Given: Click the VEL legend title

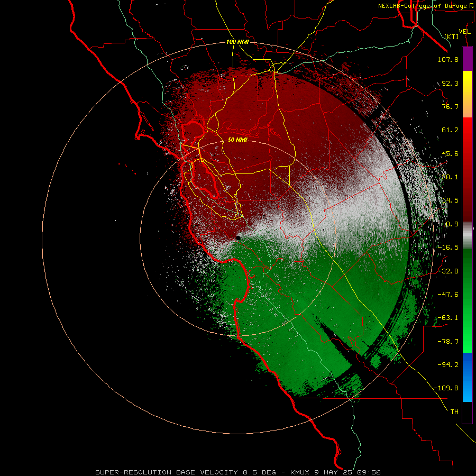Looking at the screenshot, I should tap(464, 32).
